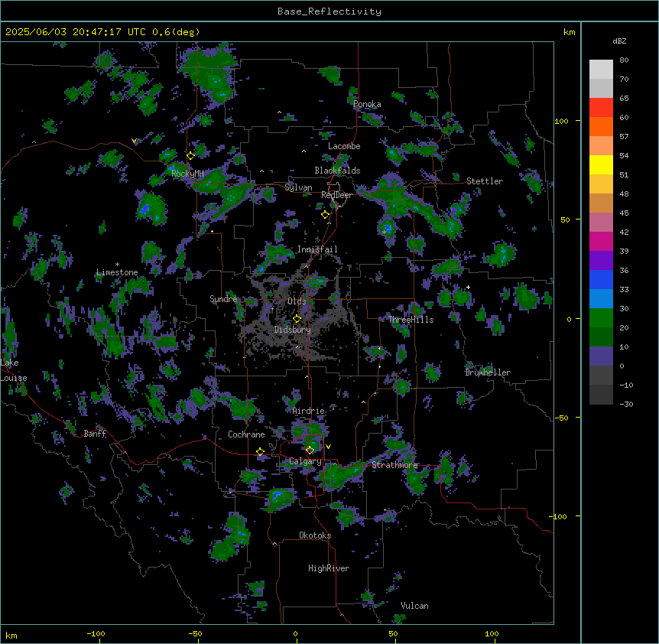Viewport: 659px width, 644px height.
Task: Click the yellow diamond marker below Cochrane
Action: pos(260,452)
